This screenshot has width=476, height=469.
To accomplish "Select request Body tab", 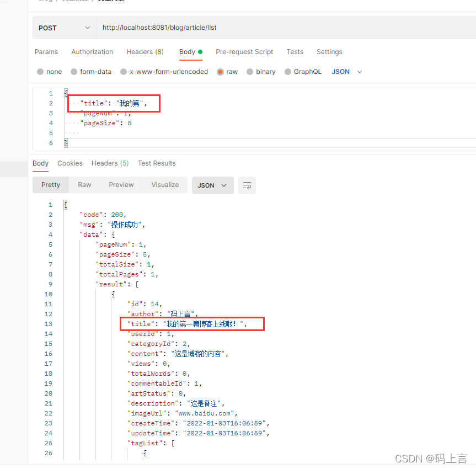I will (191, 52).
